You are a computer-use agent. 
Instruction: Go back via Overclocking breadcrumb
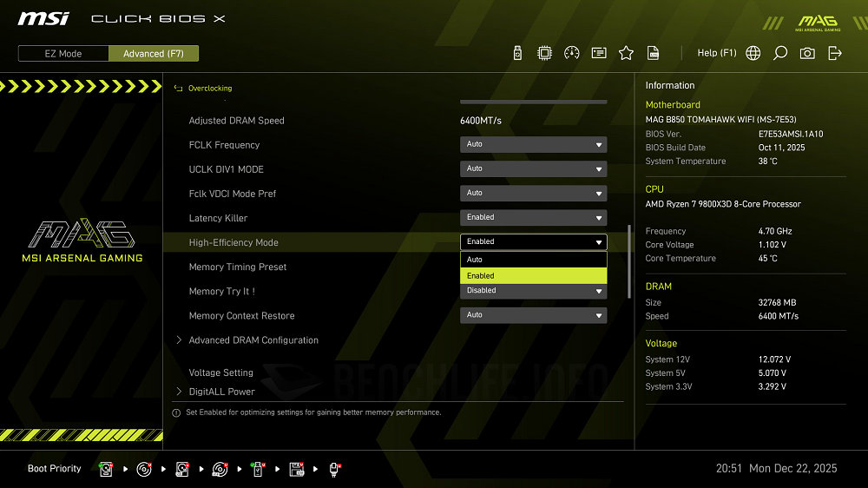coord(209,89)
